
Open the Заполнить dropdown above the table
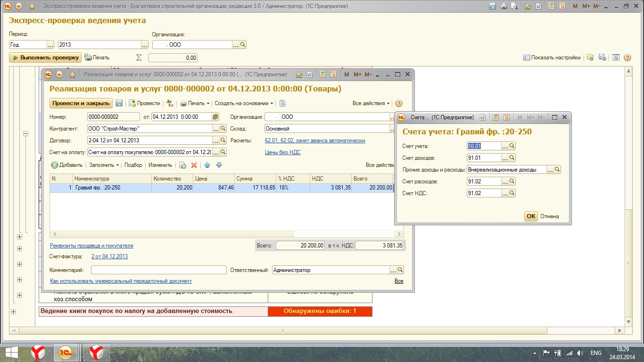click(104, 165)
